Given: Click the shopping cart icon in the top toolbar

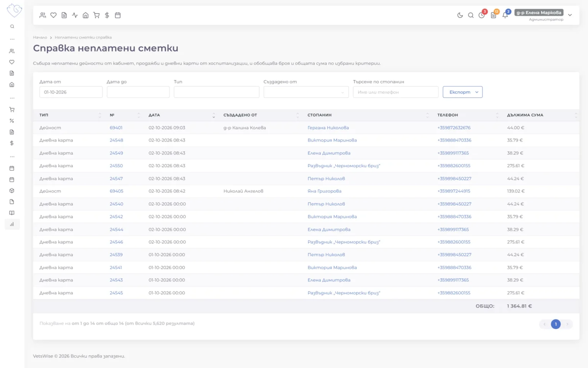Looking at the screenshot, I should tap(96, 15).
